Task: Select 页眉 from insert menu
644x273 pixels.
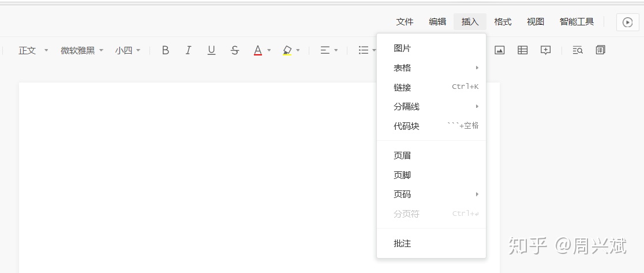Action: pos(431,156)
